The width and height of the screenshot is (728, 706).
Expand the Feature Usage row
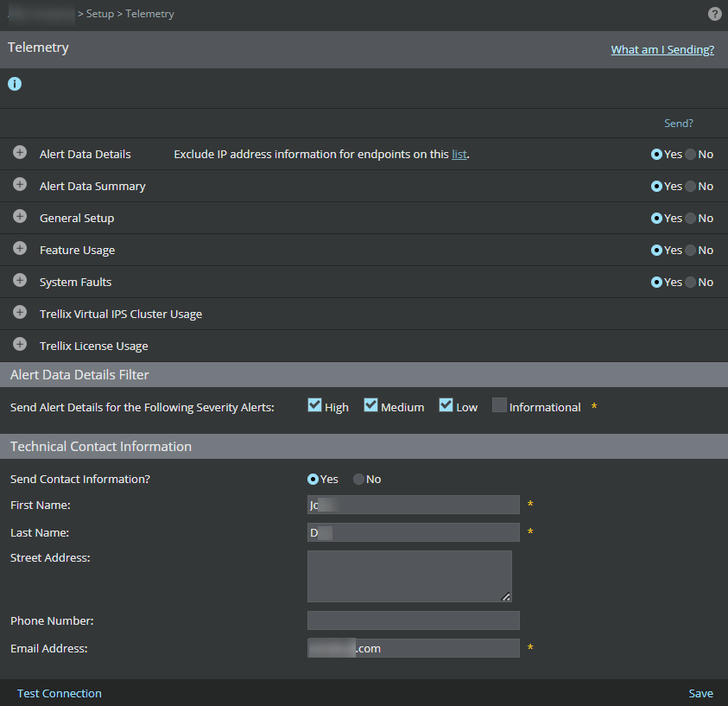click(20, 249)
